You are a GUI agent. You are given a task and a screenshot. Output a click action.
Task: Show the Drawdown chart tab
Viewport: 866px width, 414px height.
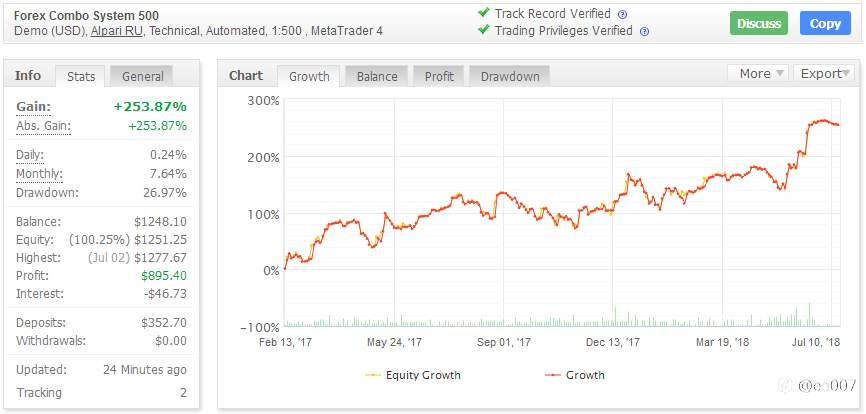coord(509,76)
